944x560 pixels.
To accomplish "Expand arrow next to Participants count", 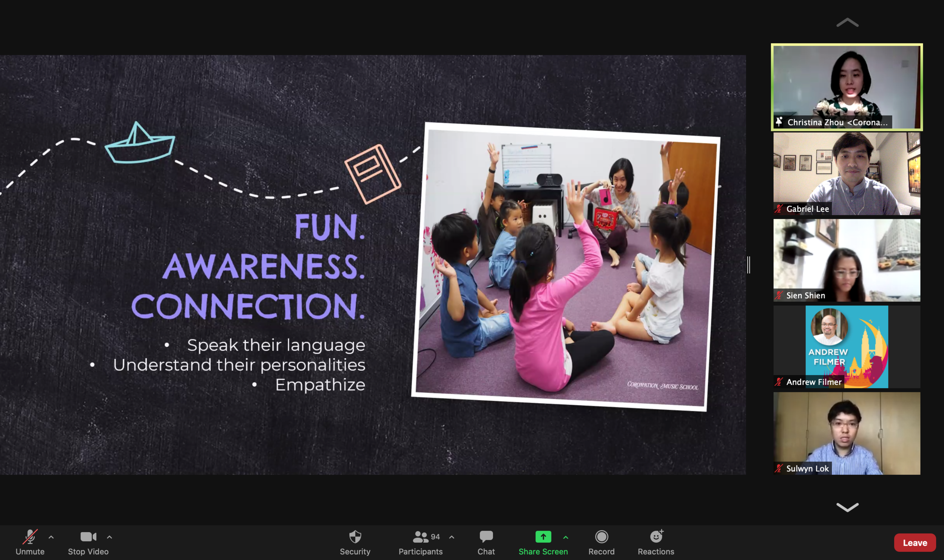I will tap(452, 537).
